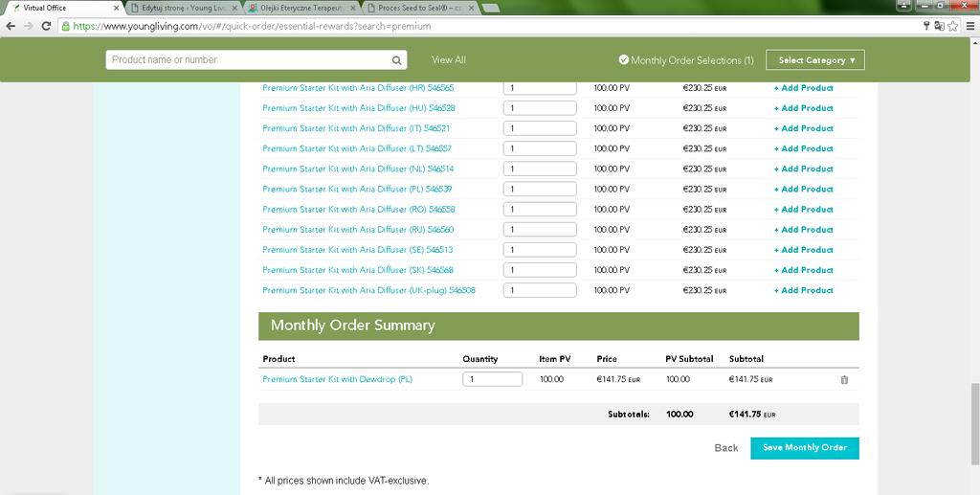Edit quantity for Aria Diffuser (PL)
The height and width of the screenshot is (495, 980).
[x=540, y=189]
